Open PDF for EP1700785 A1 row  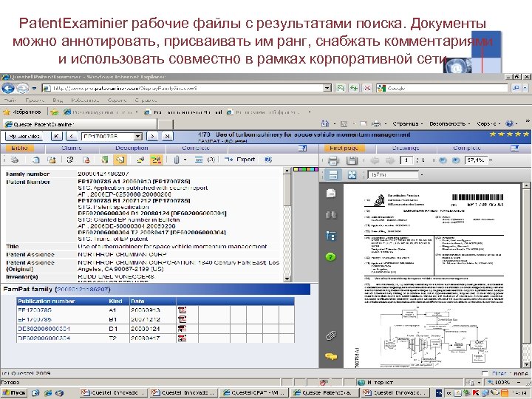click(183, 310)
